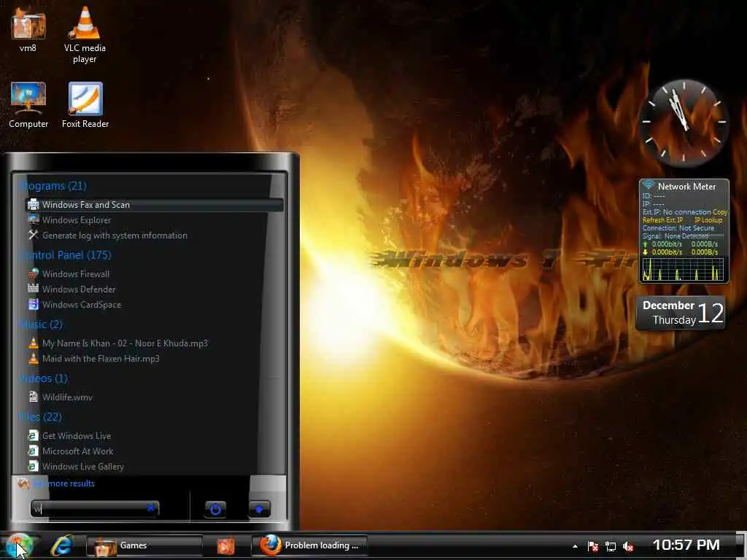
Task: Click VLC cone icon beside Flaxen Hair.mp3
Action: click(x=34, y=358)
